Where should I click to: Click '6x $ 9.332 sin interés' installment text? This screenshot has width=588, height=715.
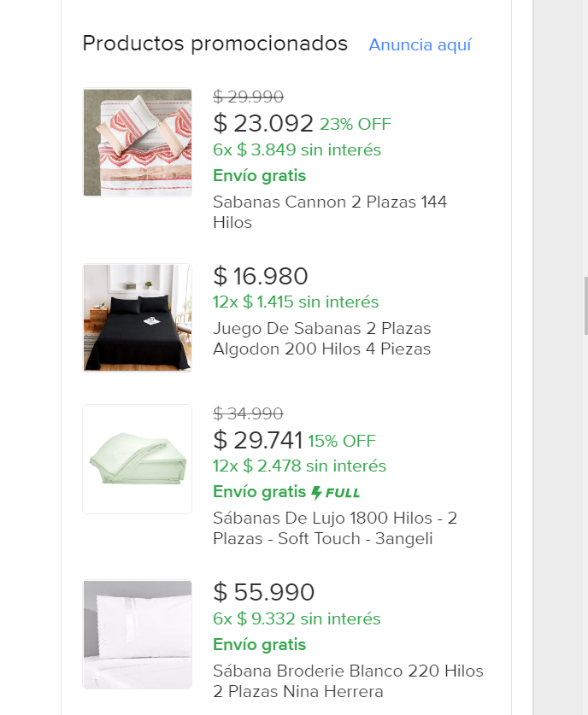[x=297, y=618]
